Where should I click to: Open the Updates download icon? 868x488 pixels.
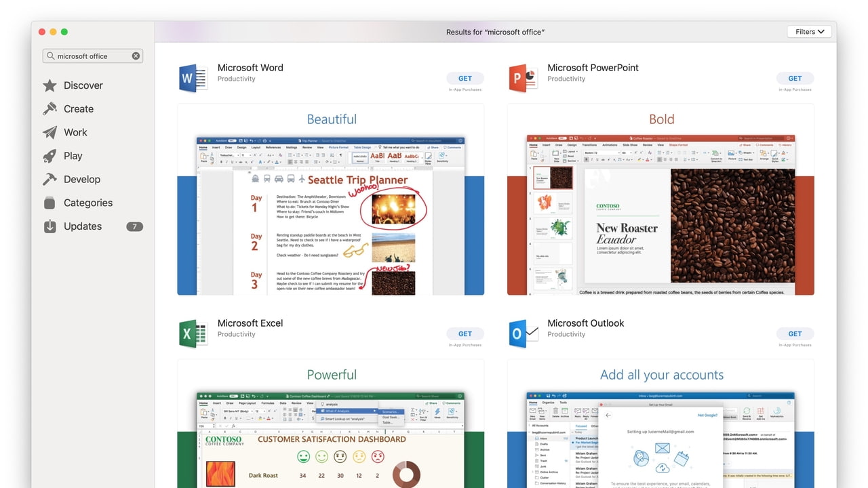coord(50,226)
